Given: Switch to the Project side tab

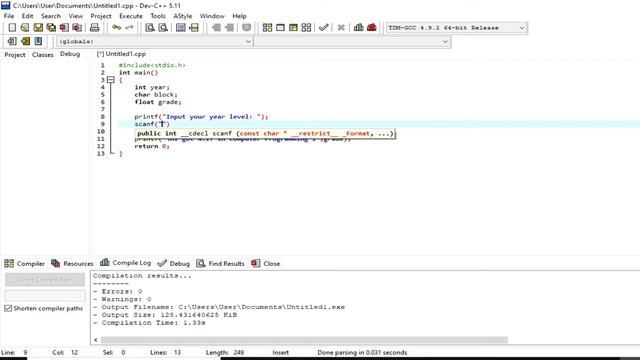Looking at the screenshot, I should [x=15, y=54].
